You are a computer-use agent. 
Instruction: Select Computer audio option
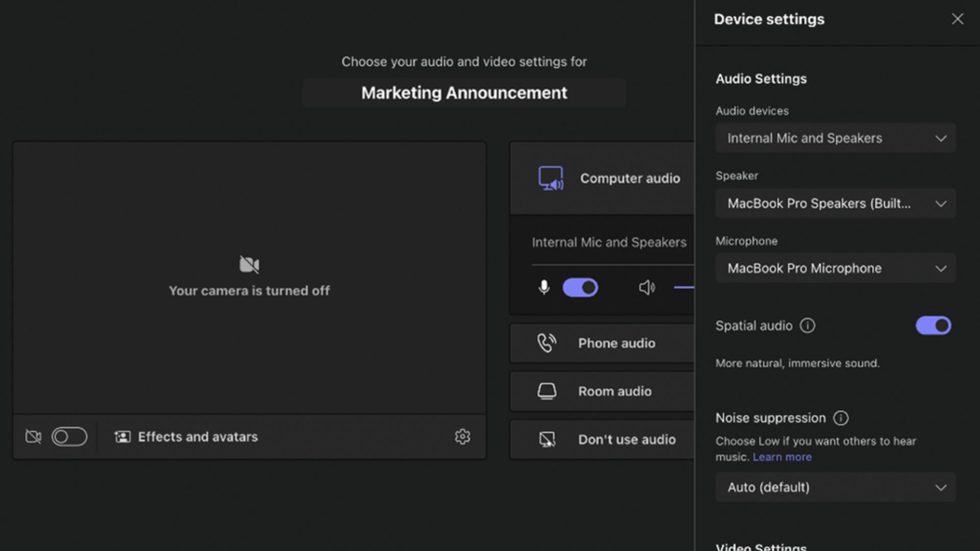(602, 178)
